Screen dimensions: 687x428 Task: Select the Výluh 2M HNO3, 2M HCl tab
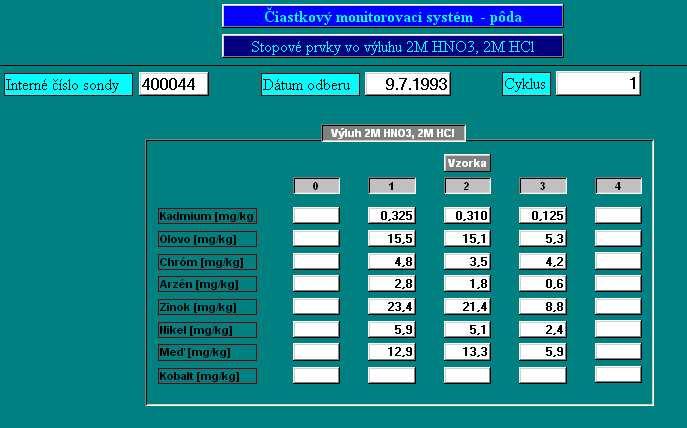393,133
